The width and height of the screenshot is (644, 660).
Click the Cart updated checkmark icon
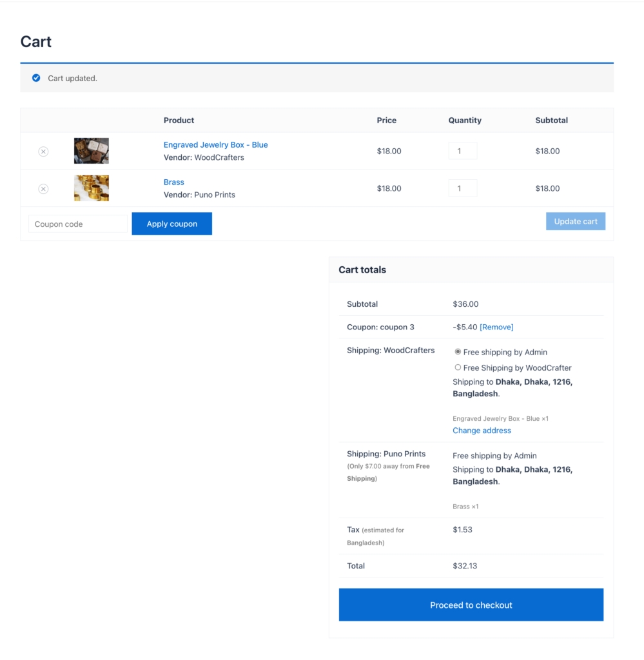pyautogui.click(x=36, y=77)
